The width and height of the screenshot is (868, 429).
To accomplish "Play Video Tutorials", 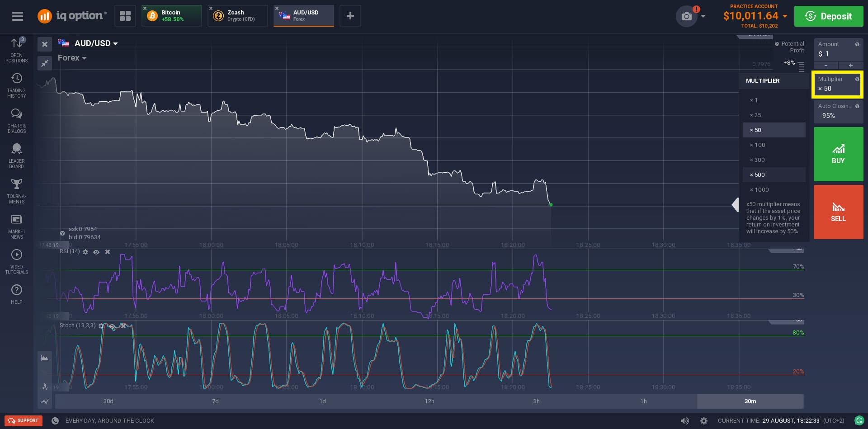I will (x=17, y=262).
